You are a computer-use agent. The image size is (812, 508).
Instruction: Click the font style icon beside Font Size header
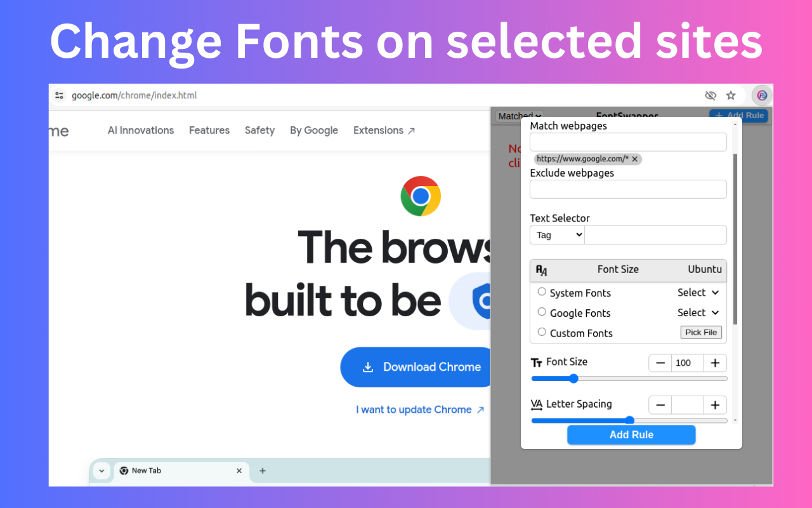[541, 270]
